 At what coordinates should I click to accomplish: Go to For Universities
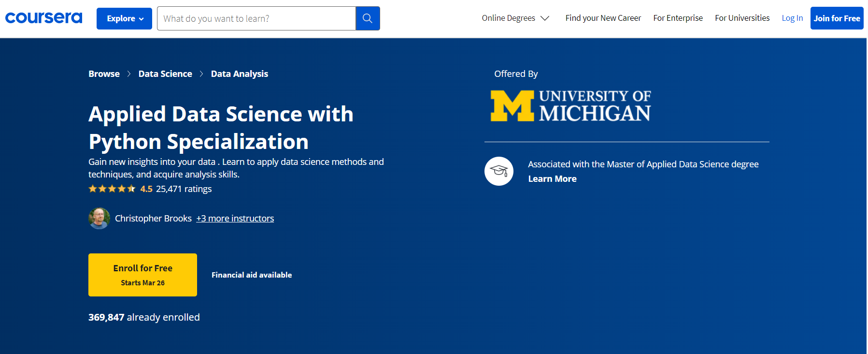coord(742,18)
